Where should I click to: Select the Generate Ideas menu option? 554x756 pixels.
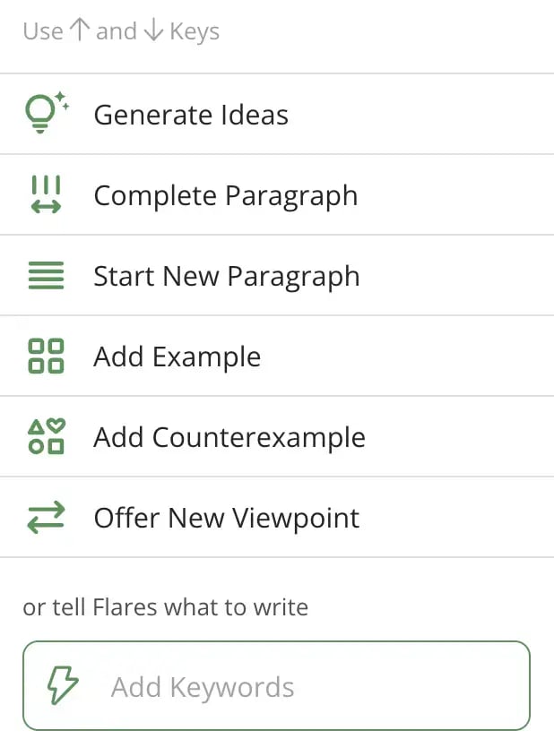click(x=191, y=115)
